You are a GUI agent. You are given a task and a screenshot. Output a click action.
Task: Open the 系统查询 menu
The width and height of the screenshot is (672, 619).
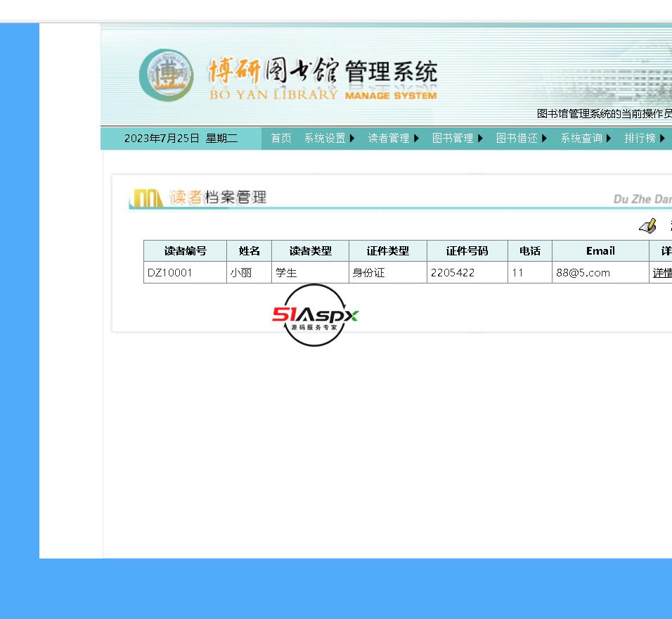(x=581, y=138)
